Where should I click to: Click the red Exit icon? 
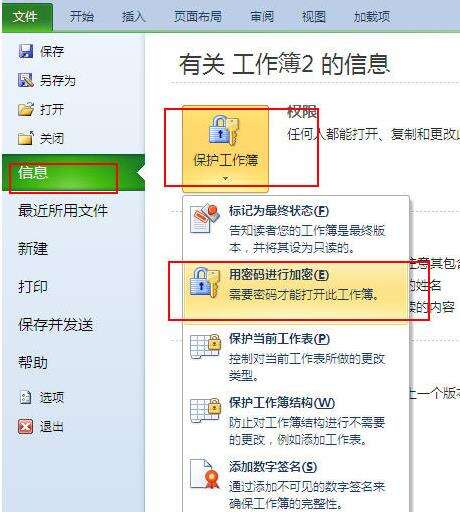(x=25, y=426)
